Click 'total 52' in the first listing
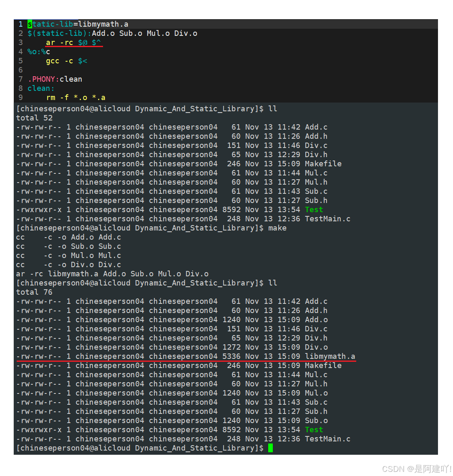The image size is (453, 476). click(x=34, y=118)
